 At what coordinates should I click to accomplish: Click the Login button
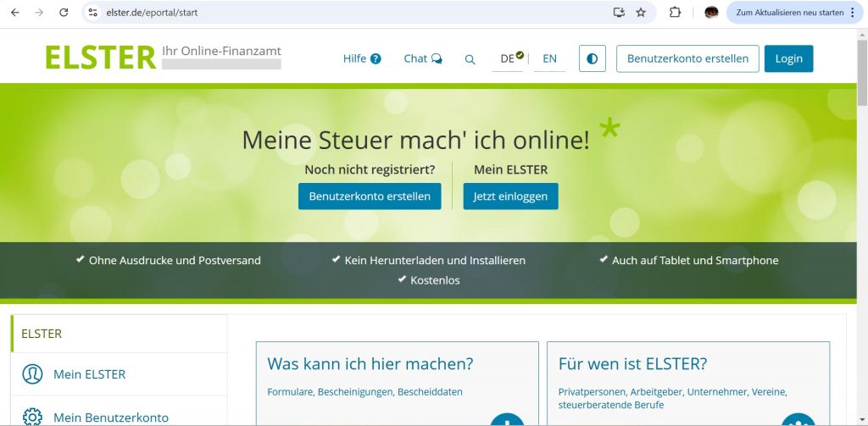coord(788,58)
